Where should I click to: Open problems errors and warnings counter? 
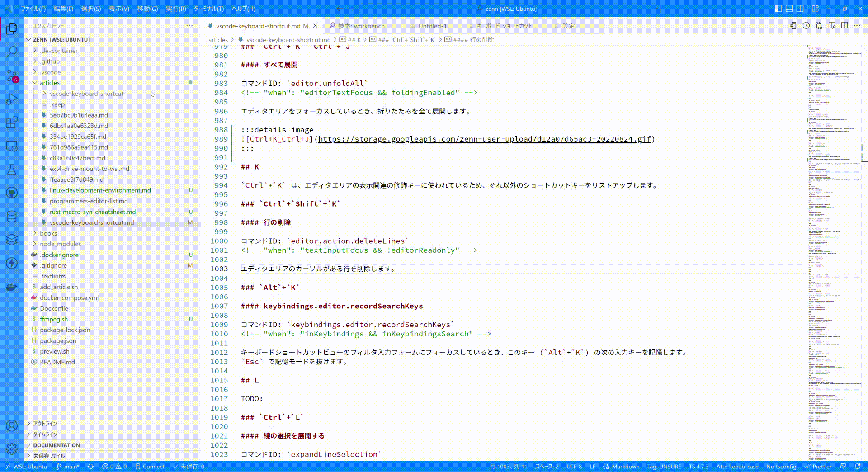pyautogui.click(x=114, y=467)
